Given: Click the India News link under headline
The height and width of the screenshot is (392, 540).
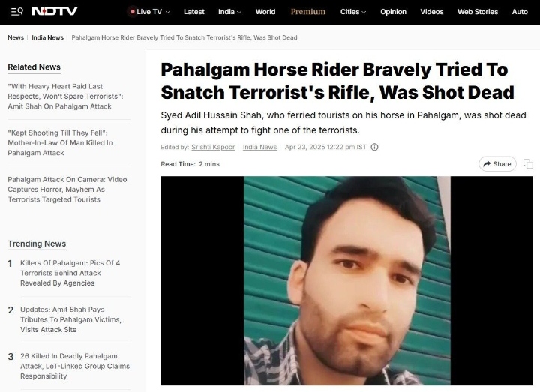Looking at the screenshot, I should (x=259, y=148).
